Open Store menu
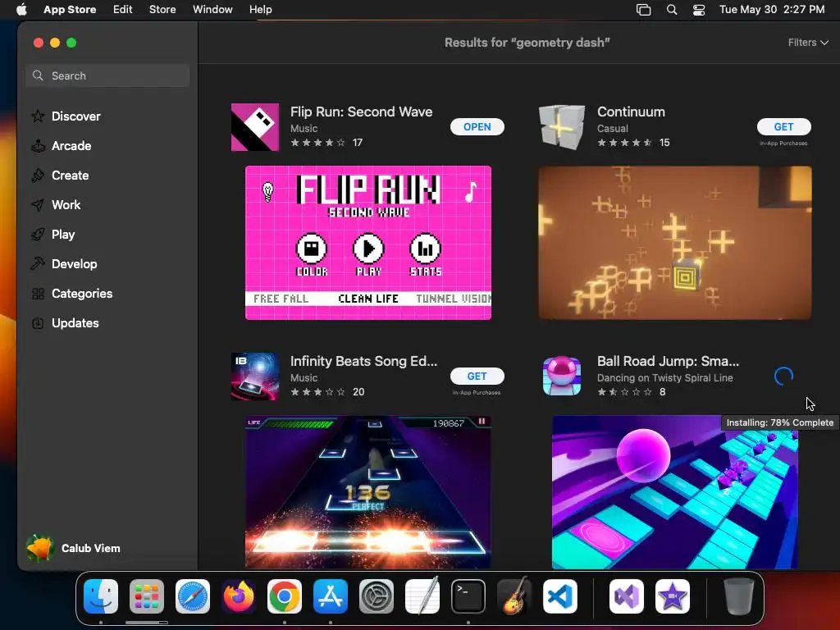 [x=162, y=10]
